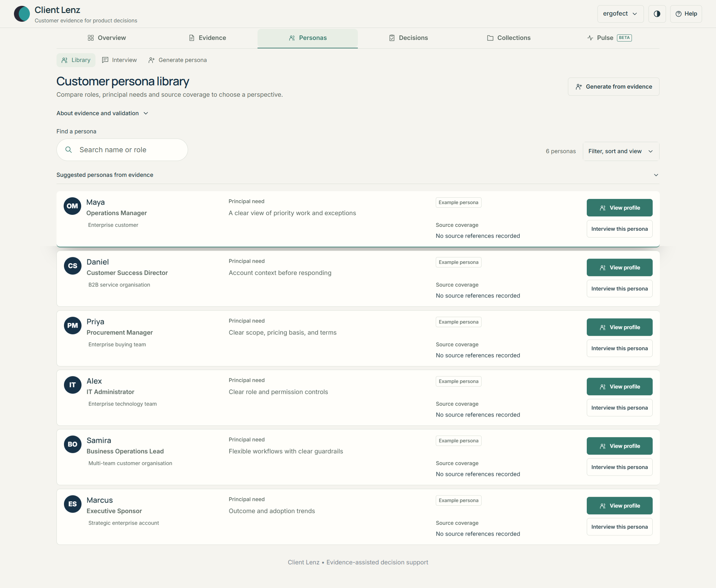Interview this persona for Samira
716x588 pixels.
(620, 467)
